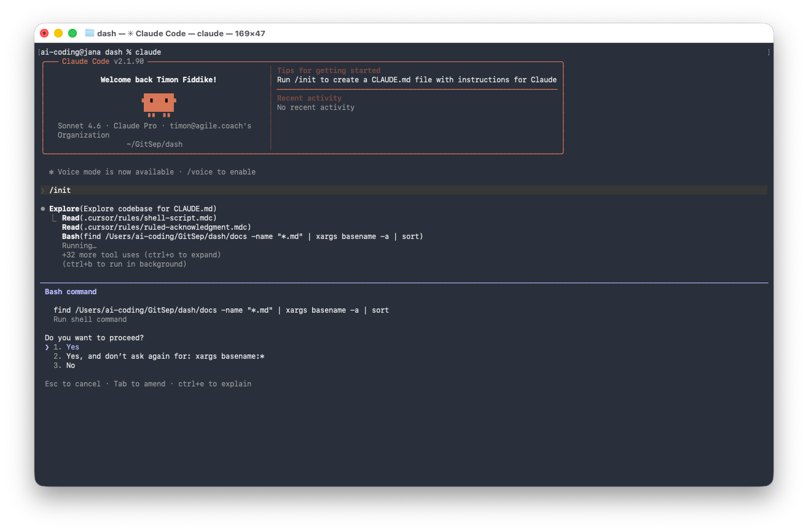Image resolution: width=808 pixels, height=532 pixels.
Task: Click the yellow minimize window button
Action: [x=58, y=33]
